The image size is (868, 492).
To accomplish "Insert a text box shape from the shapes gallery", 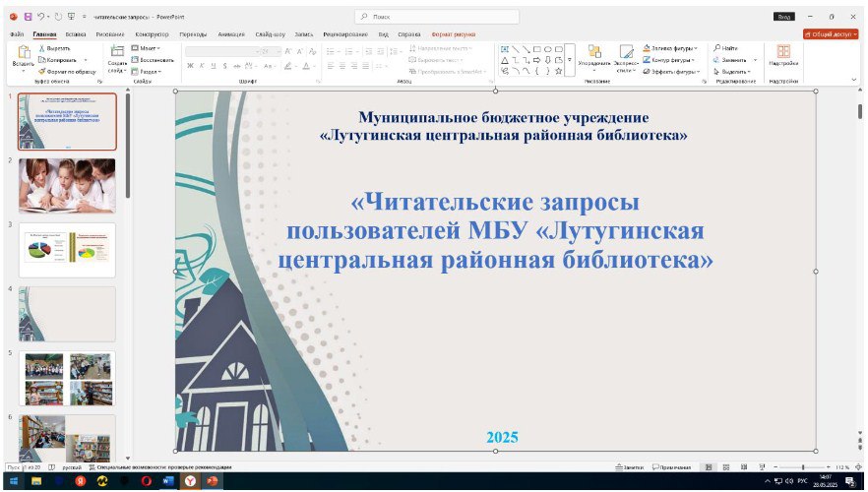I will 504,48.
